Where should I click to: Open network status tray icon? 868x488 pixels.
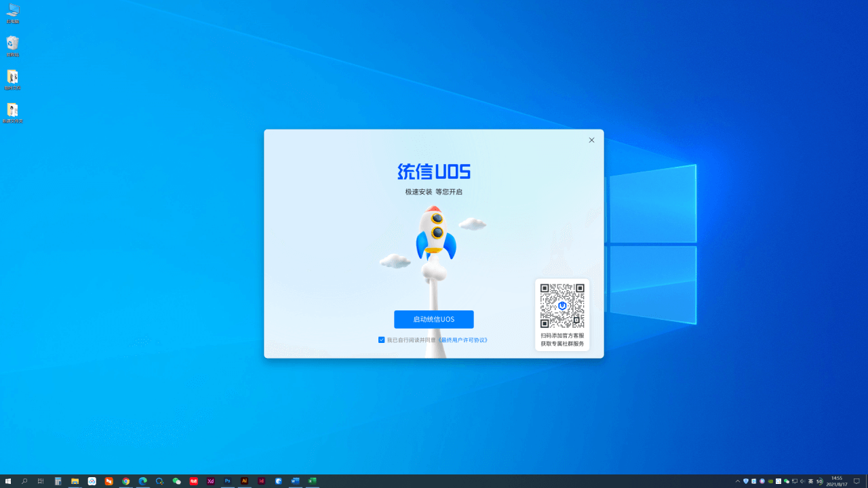[x=795, y=481]
